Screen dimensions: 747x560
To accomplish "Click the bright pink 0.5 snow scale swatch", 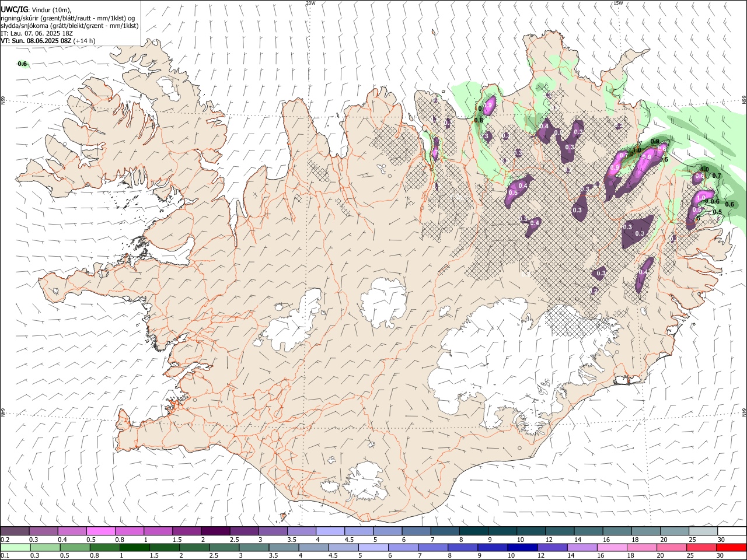I will 100,531.
